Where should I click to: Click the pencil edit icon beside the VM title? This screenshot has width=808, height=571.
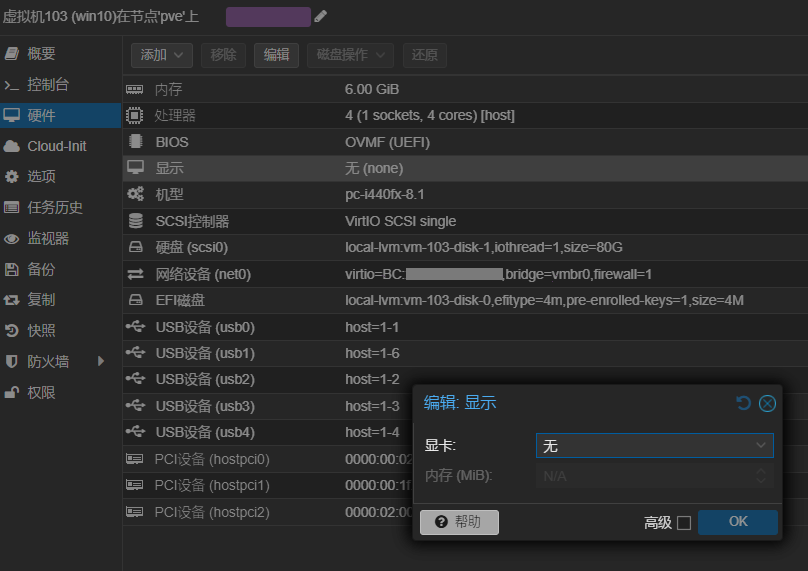[321, 16]
